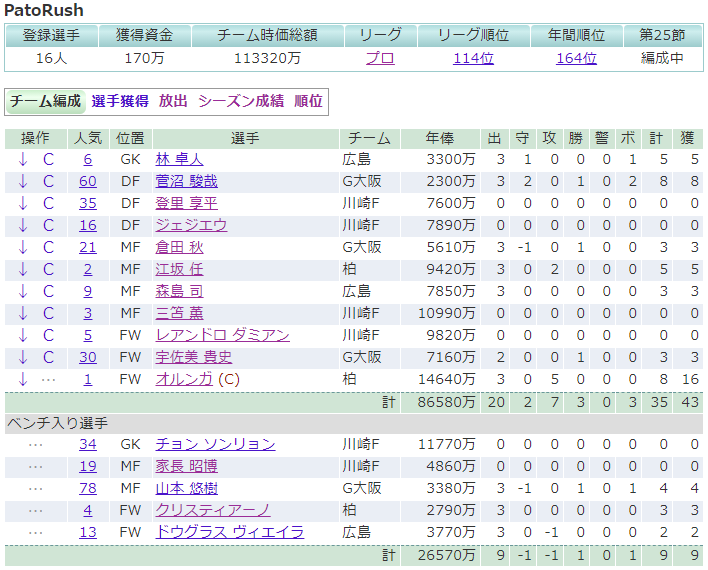Viewport: 708px width, 570px height.
Task: Move 江坂 任 down to bench
Action: (23, 270)
